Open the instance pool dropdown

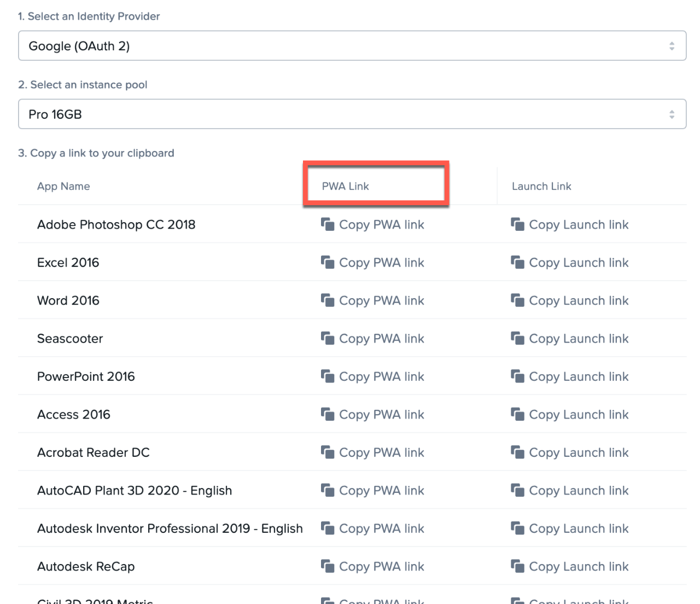352,114
